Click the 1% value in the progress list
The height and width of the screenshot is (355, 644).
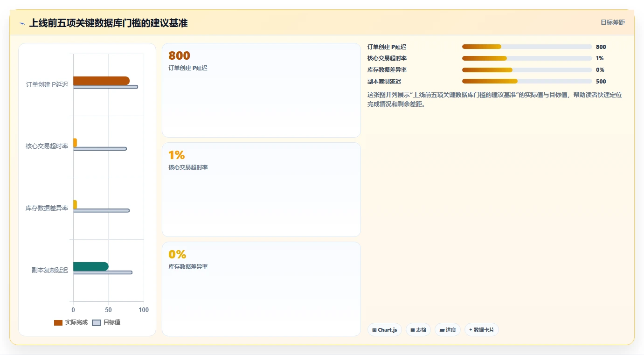click(x=600, y=58)
